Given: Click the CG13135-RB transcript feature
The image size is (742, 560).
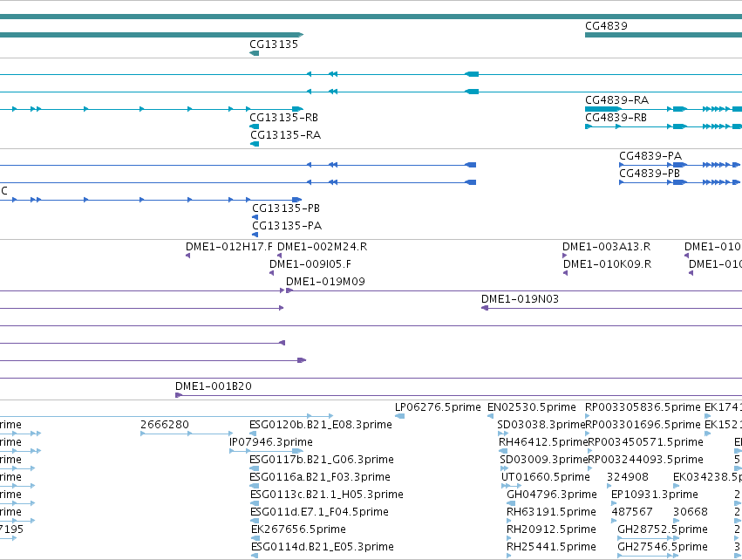Looking at the screenshot, I should pos(254,126).
